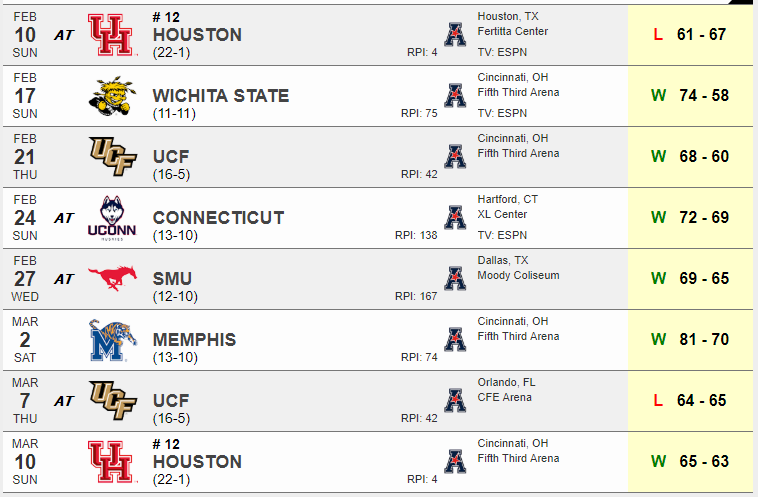
Task: Click the UConn Huskies logo
Action: click(112, 218)
